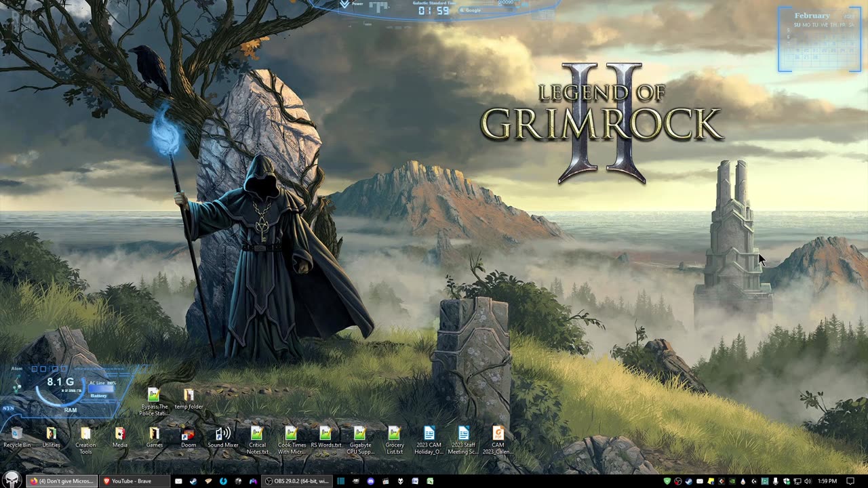Image resolution: width=868 pixels, height=488 pixels.
Task: Switch to the Firefox taskbar window
Action: 61,481
